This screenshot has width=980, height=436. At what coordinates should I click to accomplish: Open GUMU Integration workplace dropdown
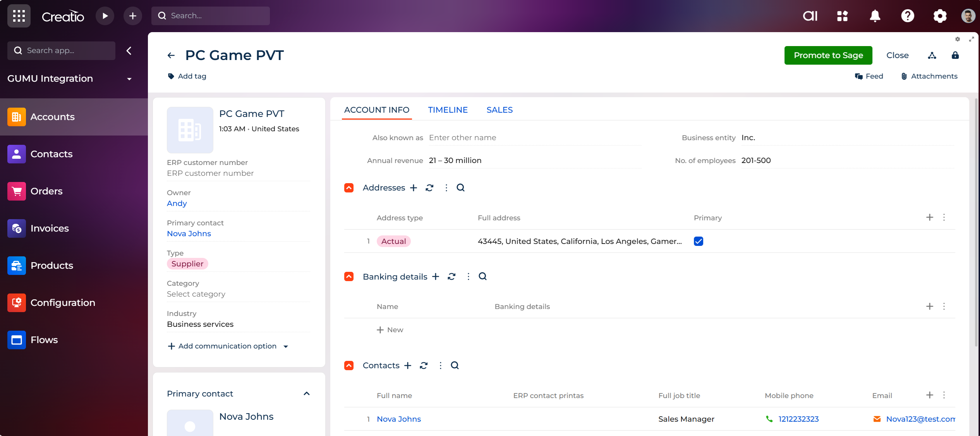pos(129,79)
